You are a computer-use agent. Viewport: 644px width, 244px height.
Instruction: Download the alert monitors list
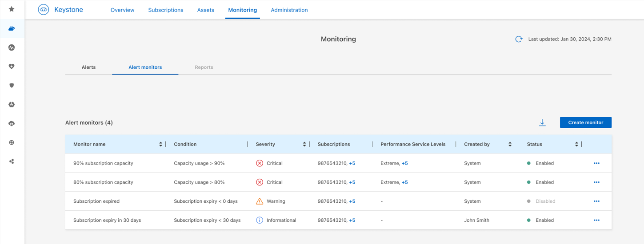[x=542, y=123]
